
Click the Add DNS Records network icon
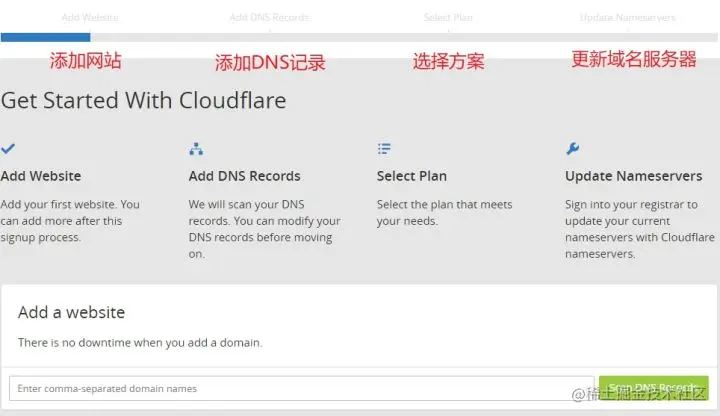[196, 149]
